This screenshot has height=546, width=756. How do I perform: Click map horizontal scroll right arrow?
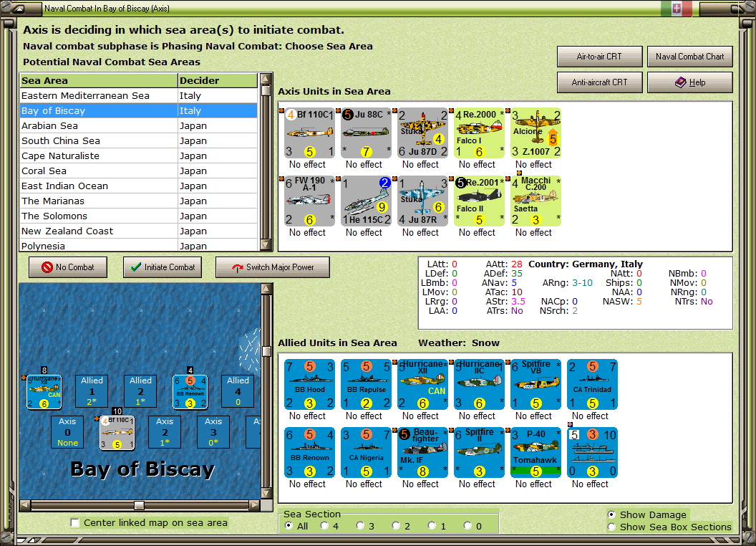[x=255, y=505]
